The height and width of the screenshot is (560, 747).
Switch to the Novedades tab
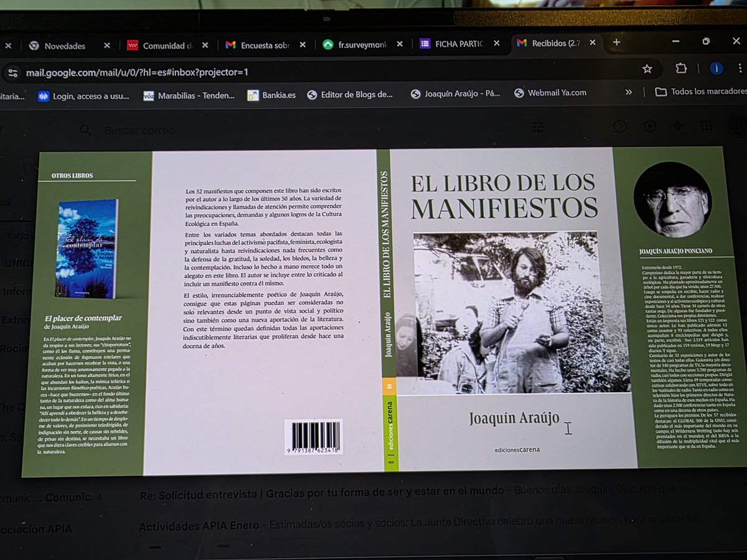pos(64,45)
